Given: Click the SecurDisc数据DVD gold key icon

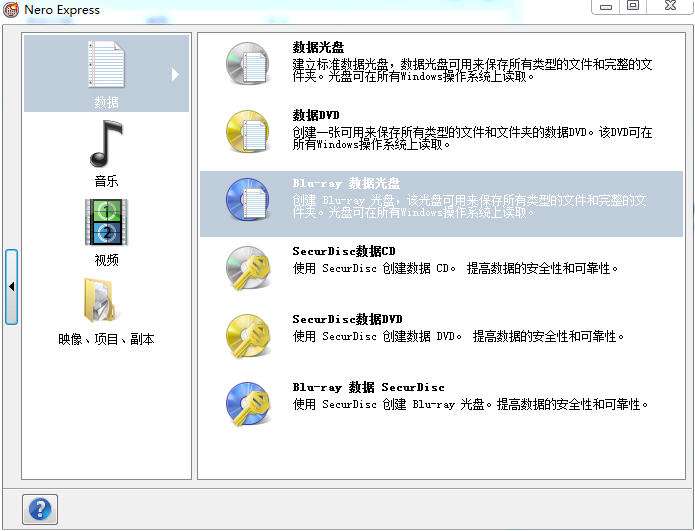Looking at the screenshot, I should 248,336.
